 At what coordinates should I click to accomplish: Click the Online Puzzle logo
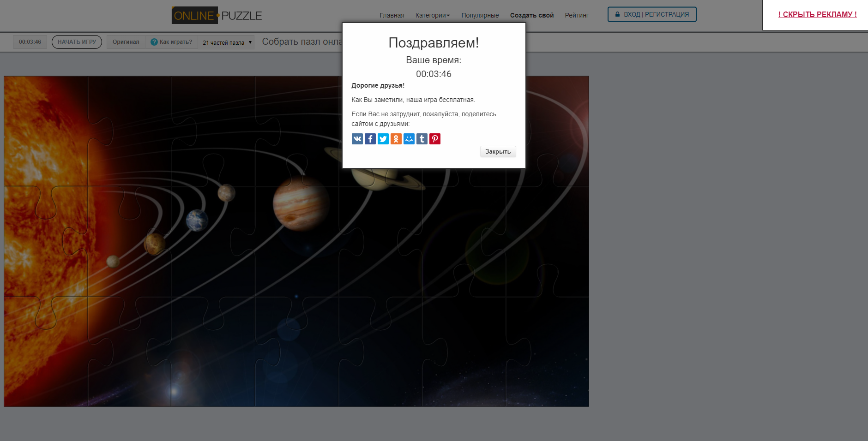tap(217, 15)
